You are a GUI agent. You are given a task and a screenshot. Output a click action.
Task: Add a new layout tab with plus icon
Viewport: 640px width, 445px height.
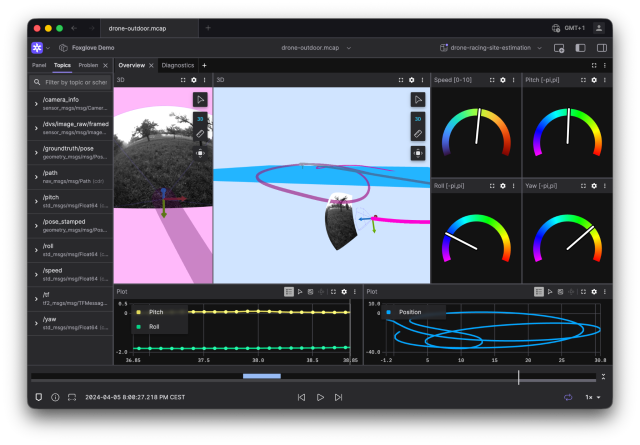pos(204,65)
